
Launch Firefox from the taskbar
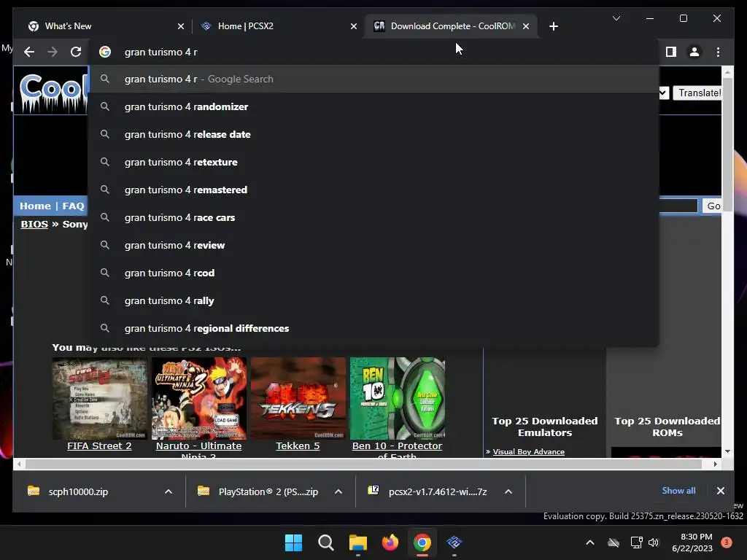390,542
